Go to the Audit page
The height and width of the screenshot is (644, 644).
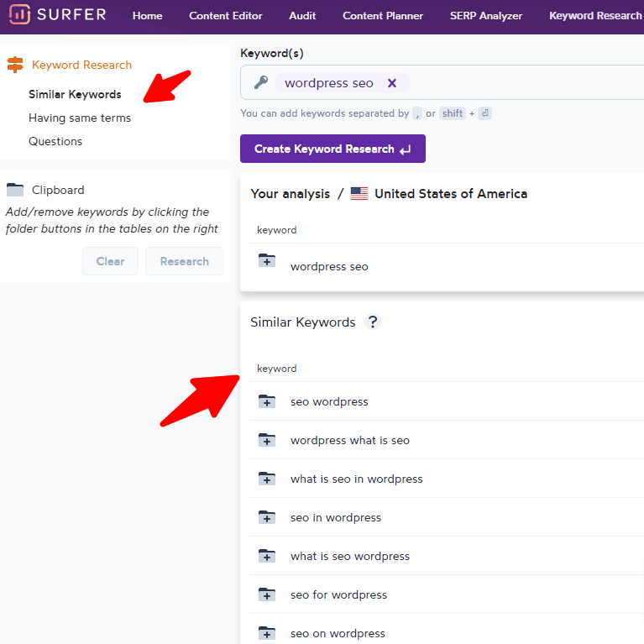[x=302, y=16]
